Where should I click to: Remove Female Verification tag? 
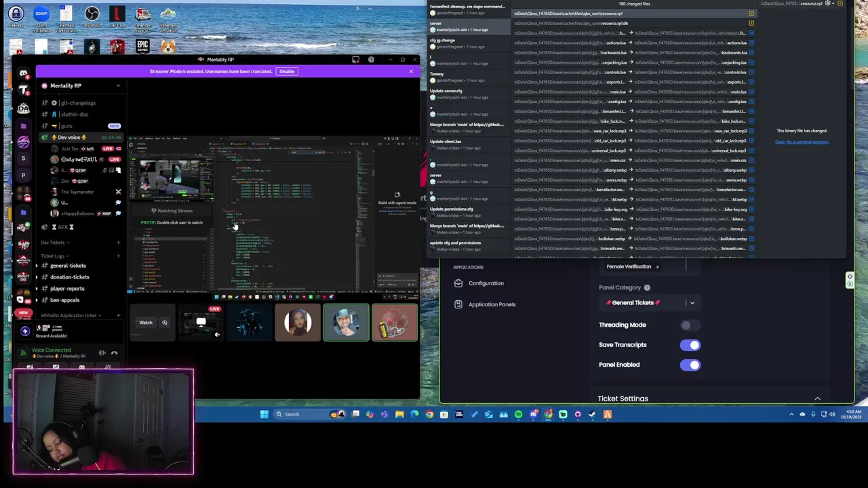pos(657,267)
